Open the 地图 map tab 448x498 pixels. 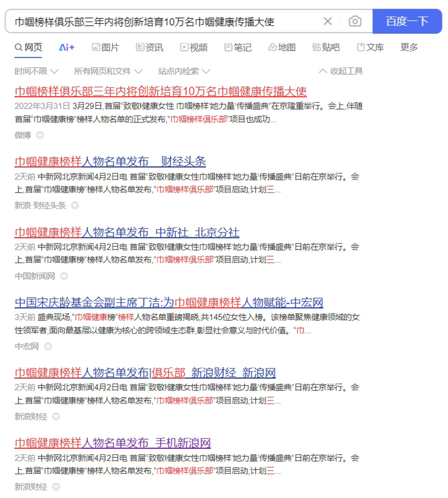pos(282,47)
